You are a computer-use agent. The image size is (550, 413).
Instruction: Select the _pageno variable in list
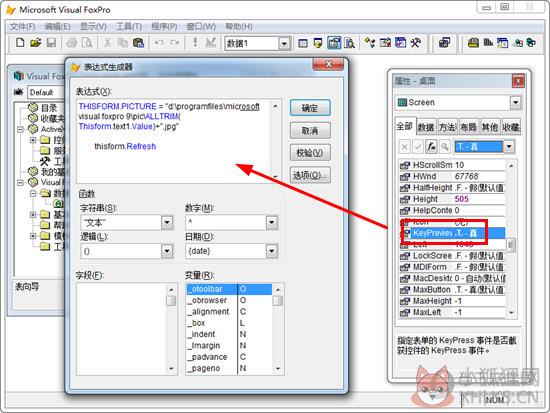(x=229, y=368)
